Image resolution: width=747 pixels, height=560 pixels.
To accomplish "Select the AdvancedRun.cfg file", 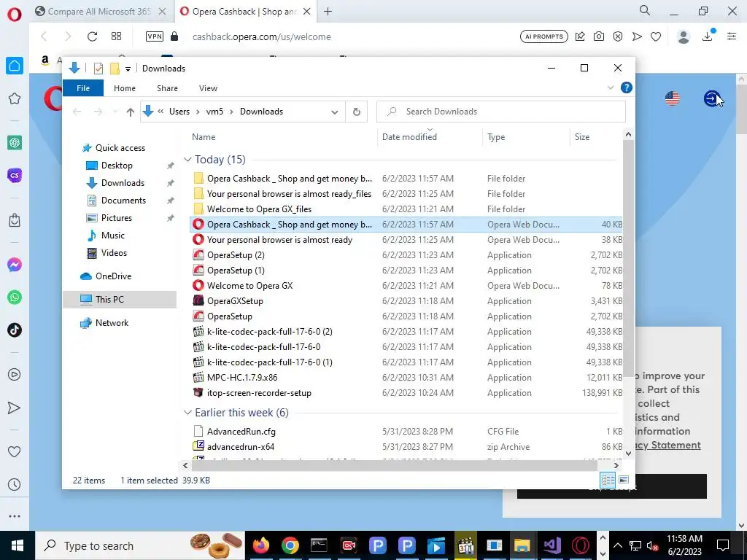I will [x=241, y=432].
